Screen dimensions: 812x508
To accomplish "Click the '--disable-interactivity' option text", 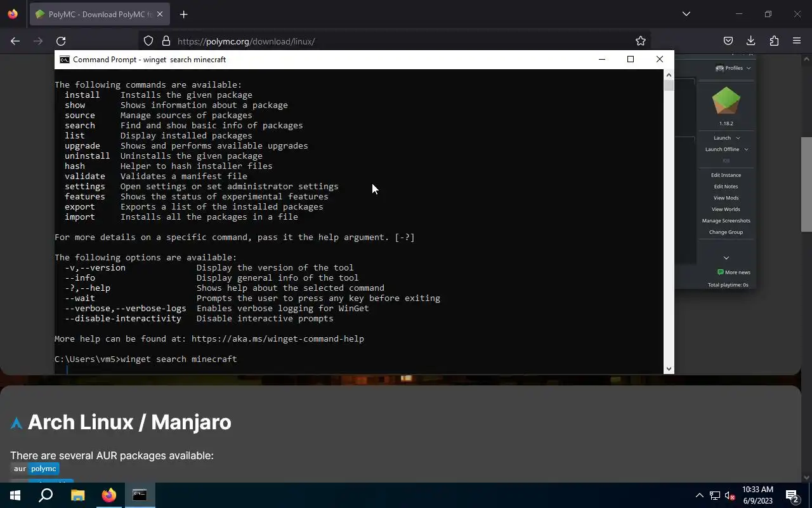I will pyautogui.click(x=123, y=319).
